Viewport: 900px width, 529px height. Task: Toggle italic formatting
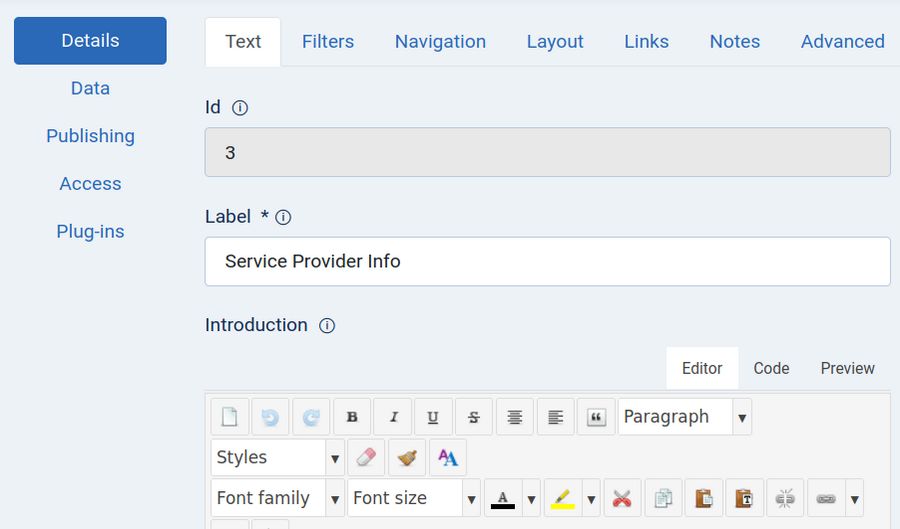coord(393,417)
